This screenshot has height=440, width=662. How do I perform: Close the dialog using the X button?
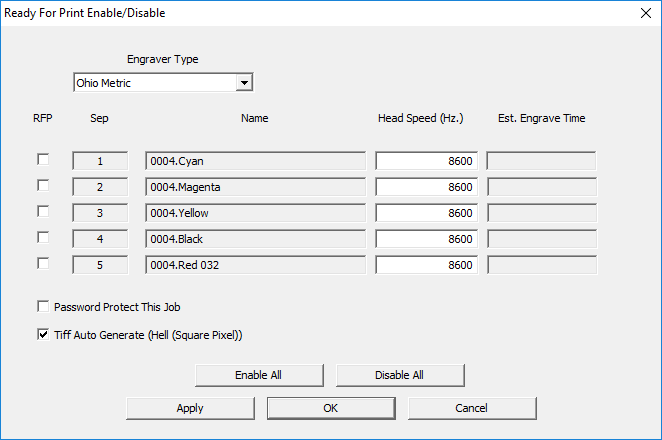pyautogui.click(x=643, y=13)
